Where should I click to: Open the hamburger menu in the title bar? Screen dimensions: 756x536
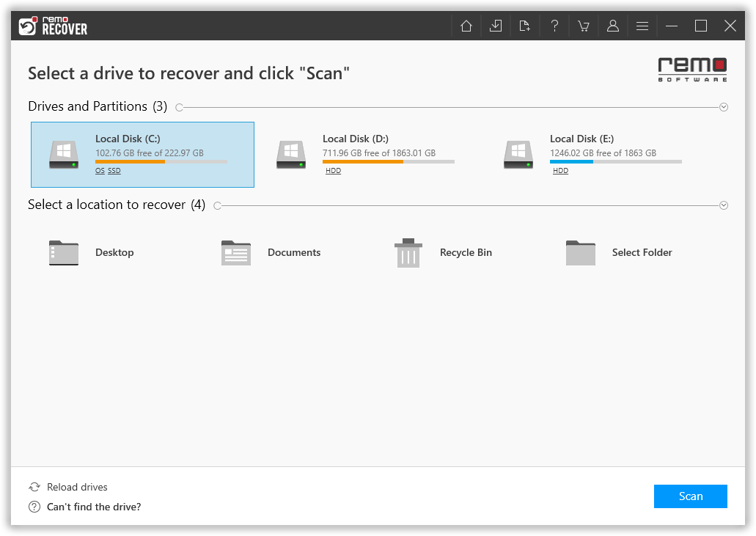coord(642,25)
